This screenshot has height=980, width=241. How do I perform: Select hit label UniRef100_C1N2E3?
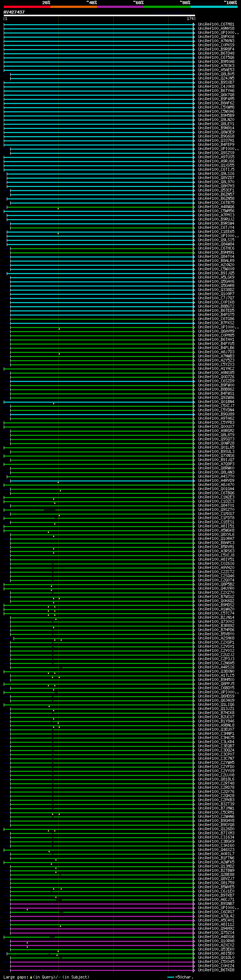[216, 498]
